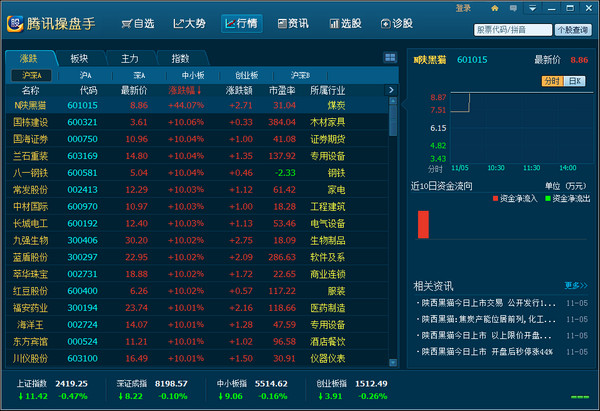Screen dimensions: 600x411
Task: Open 选股 stock picker menu
Action: tap(345, 24)
